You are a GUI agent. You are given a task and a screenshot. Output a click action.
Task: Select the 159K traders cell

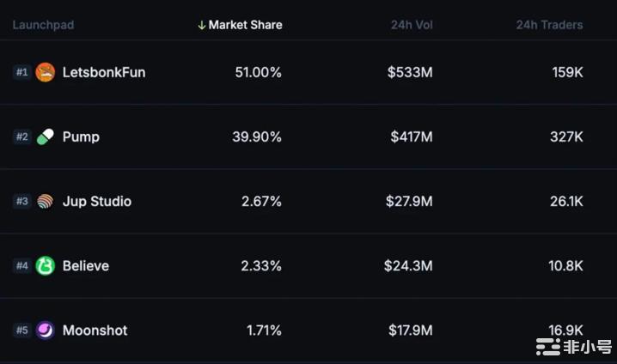click(x=567, y=72)
